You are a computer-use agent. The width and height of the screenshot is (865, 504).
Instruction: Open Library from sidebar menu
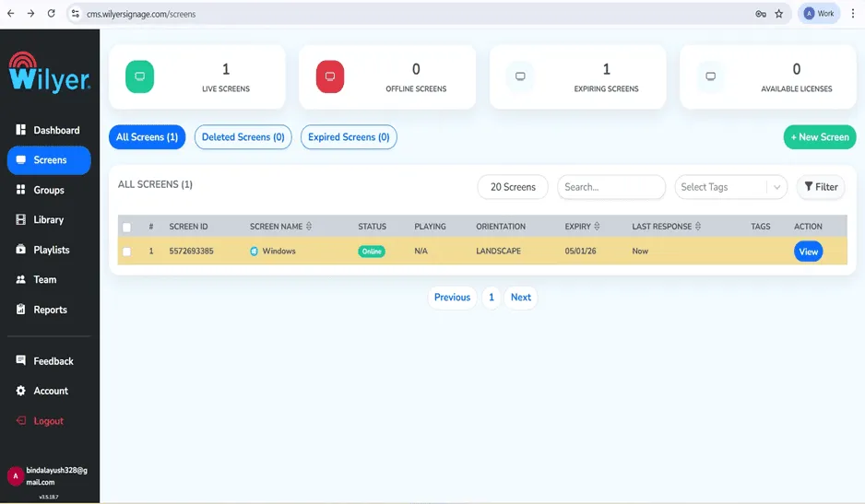[49, 219]
